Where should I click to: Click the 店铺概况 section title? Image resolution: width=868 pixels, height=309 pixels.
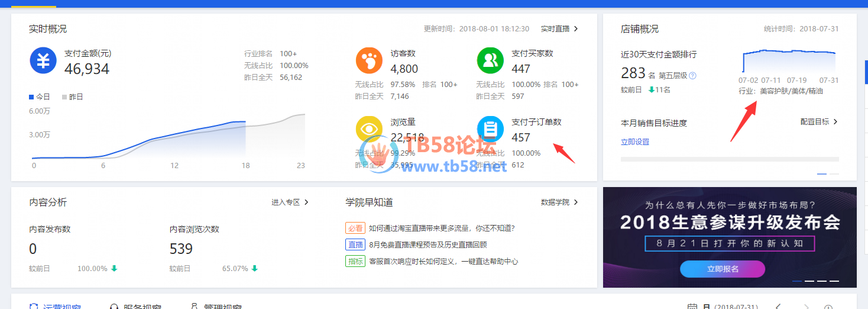[640, 28]
